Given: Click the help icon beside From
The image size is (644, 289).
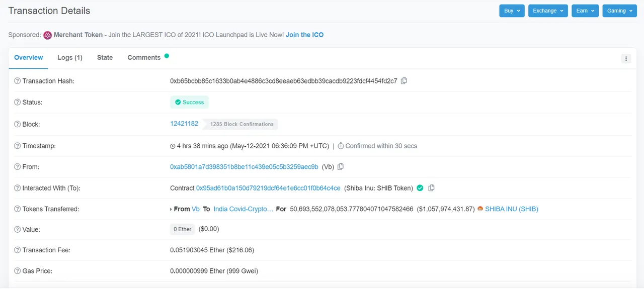Looking at the screenshot, I should point(17,167).
